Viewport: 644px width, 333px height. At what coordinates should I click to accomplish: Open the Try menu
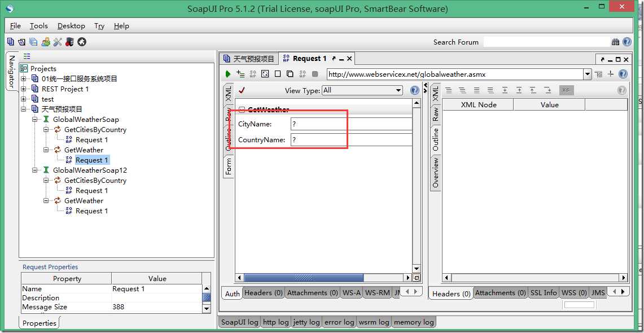coord(99,26)
